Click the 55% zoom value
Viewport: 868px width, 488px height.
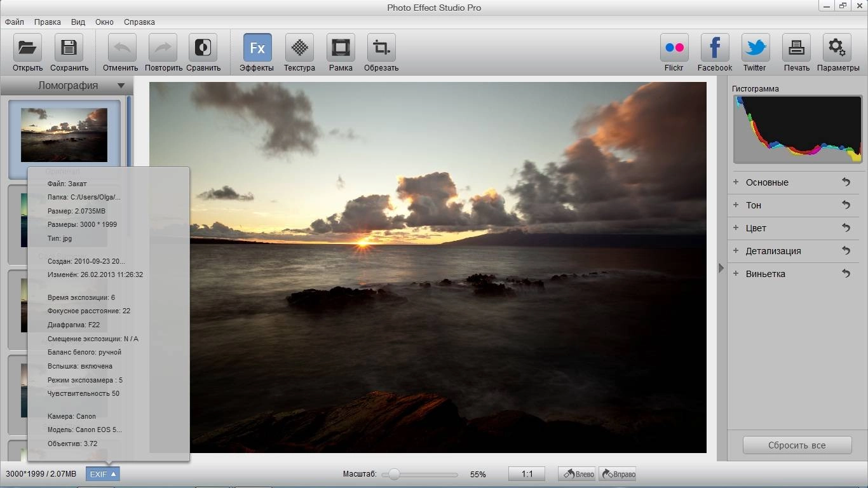(478, 475)
